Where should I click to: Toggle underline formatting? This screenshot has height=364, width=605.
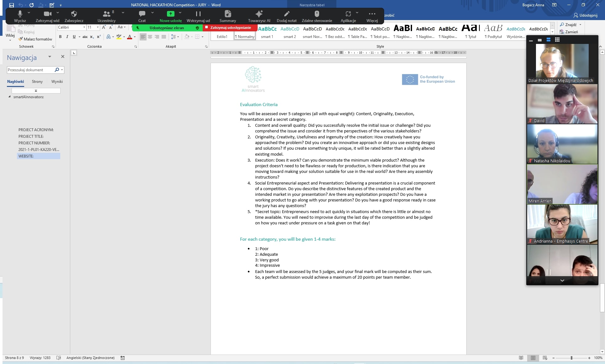74,37
